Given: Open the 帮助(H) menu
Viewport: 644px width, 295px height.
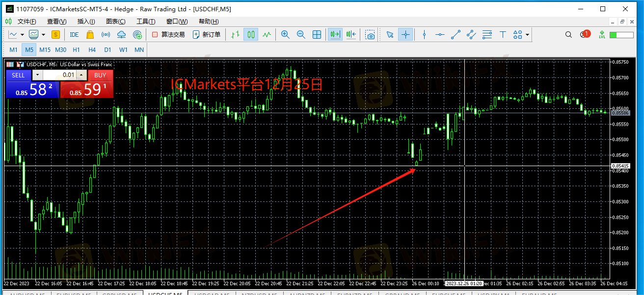Looking at the screenshot, I should (x=209, y=21).
